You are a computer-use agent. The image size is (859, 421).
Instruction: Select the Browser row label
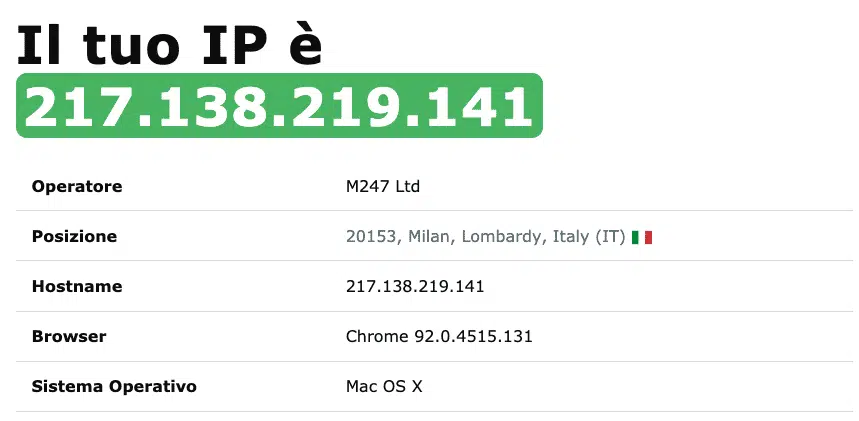(x=69, y=336)
